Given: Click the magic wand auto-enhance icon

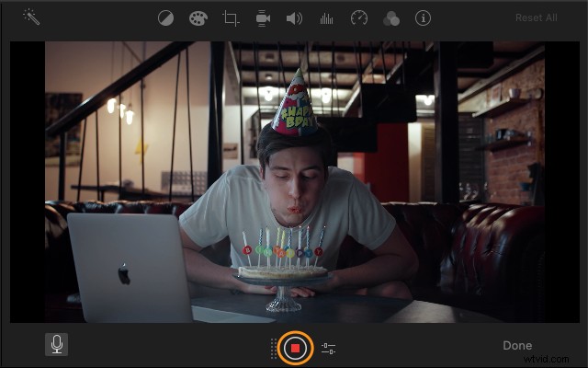Looking at the screenshot, I should (x=31, y=17).
